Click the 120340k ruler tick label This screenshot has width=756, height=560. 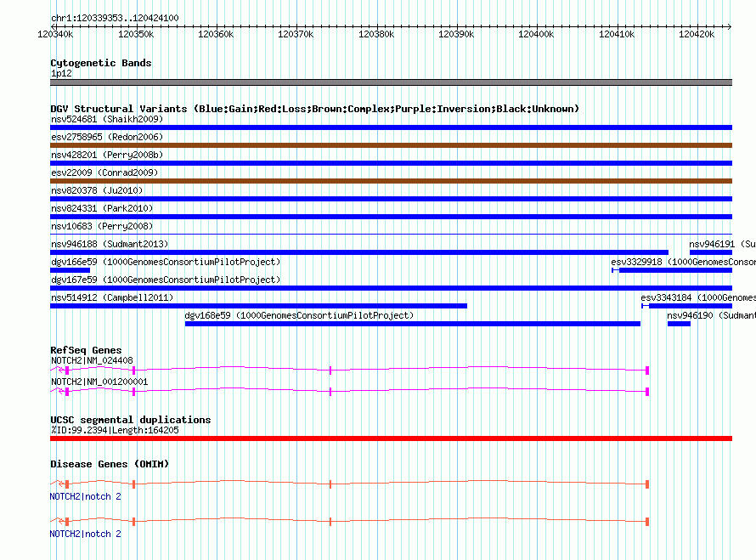pyautogui.click(x=55, y=34)
